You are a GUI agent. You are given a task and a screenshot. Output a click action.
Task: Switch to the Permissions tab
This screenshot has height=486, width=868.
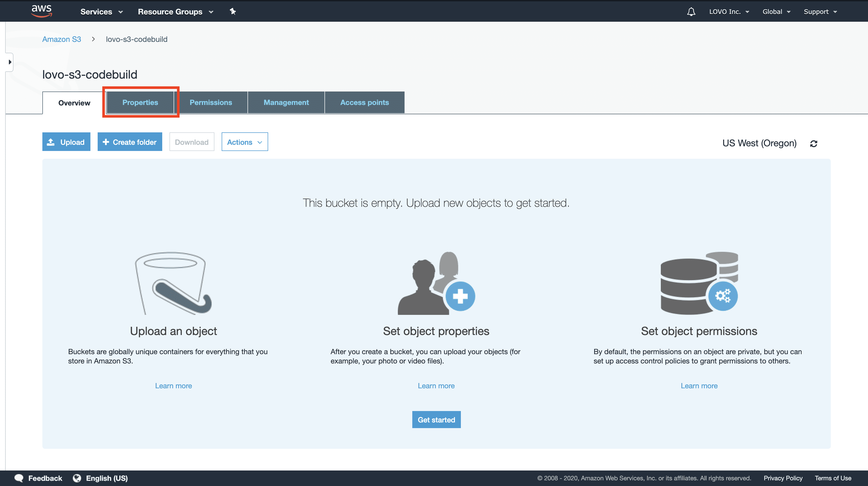click(211, 102)
